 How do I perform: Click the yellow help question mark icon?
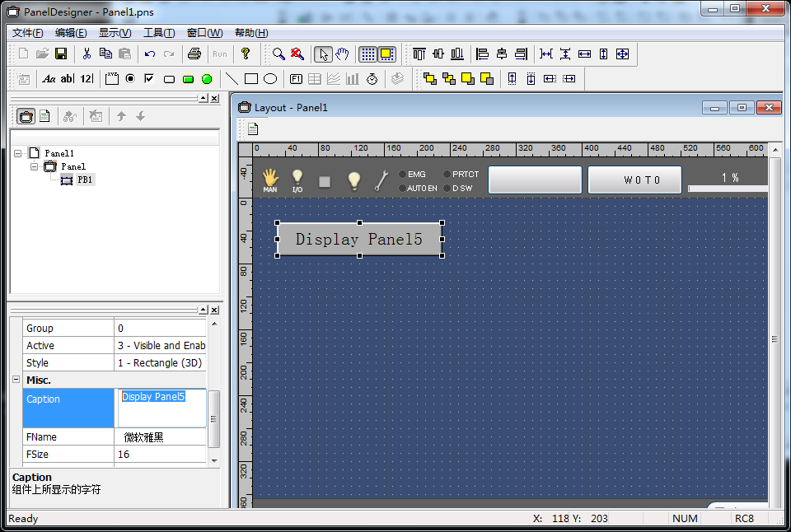coord(245,54)
